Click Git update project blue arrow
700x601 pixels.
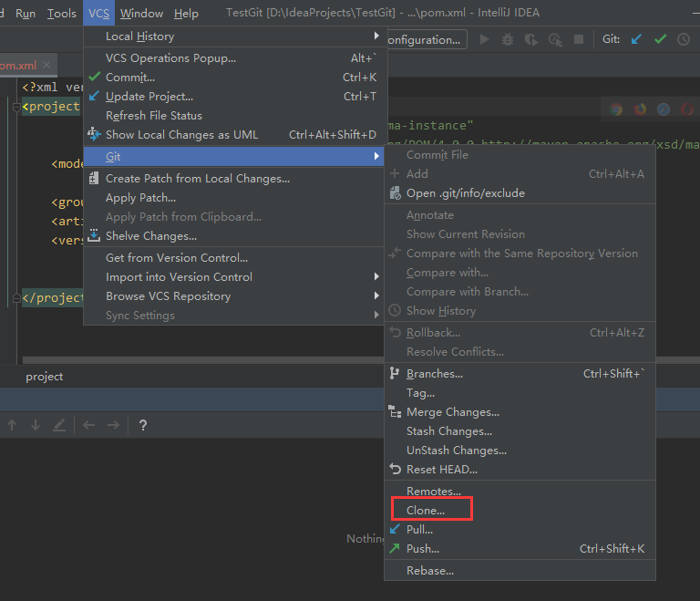coord(636,39)
